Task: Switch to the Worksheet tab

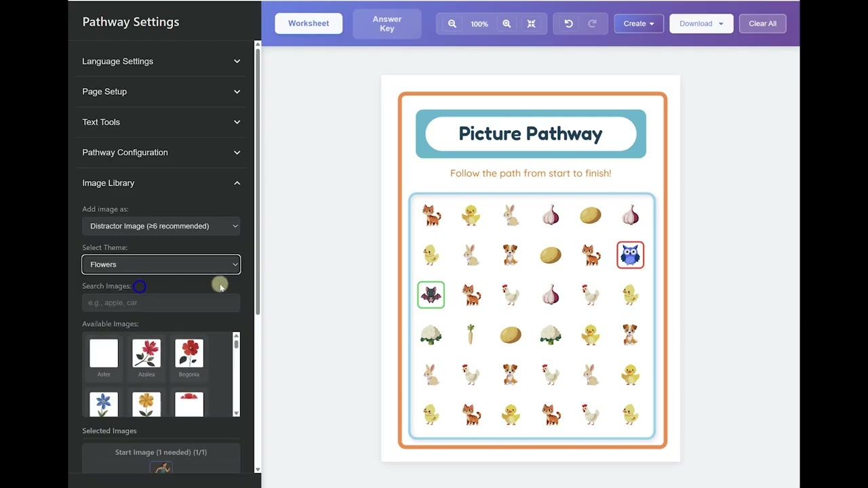Action: point(309,23)
